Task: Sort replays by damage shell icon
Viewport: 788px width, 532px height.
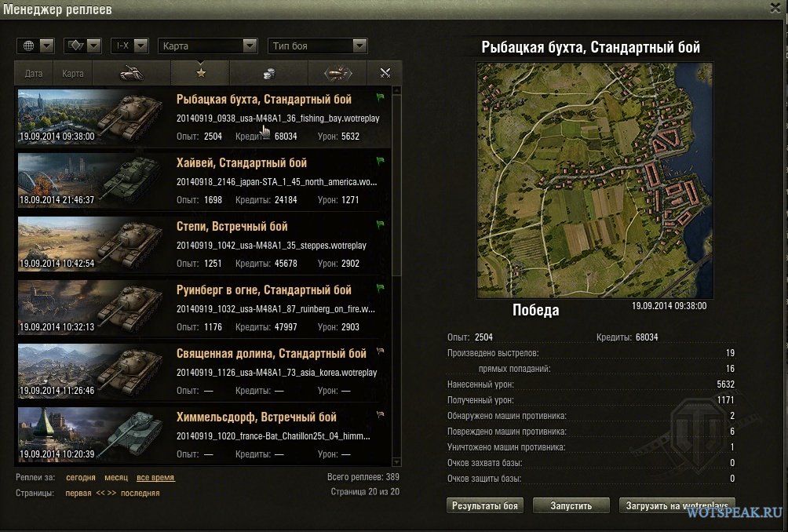Action: pos(337,73)
